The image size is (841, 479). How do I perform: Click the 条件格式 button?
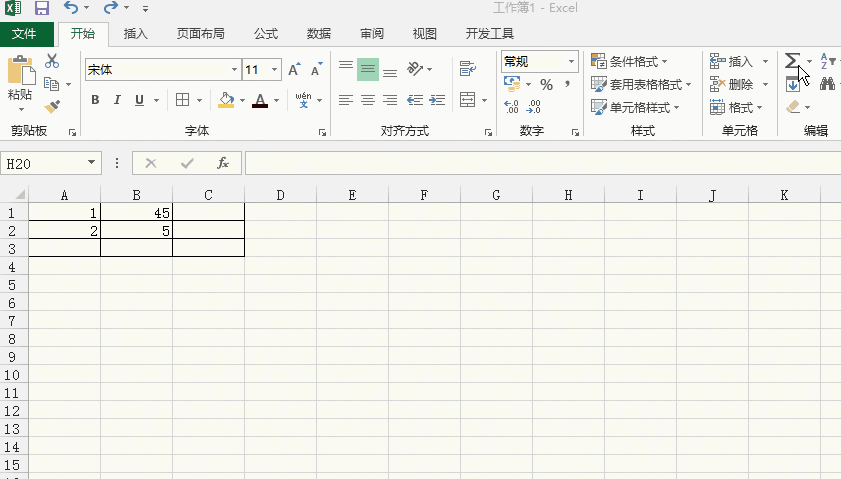point(630,62)
